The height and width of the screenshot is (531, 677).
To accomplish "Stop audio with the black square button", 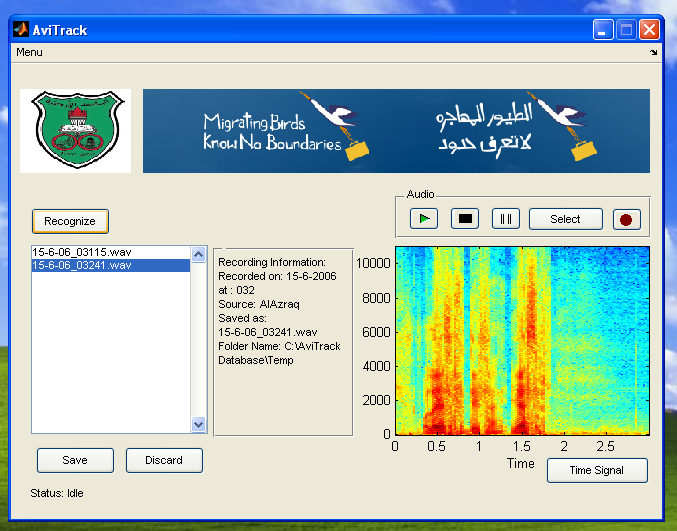I will [465, 219].
